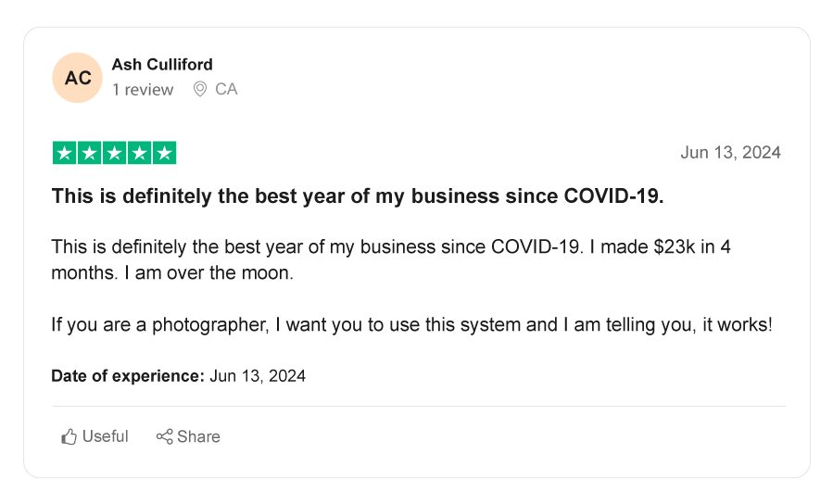Click the 'Date of experience' label
The image size is (833, 504).
127,376
